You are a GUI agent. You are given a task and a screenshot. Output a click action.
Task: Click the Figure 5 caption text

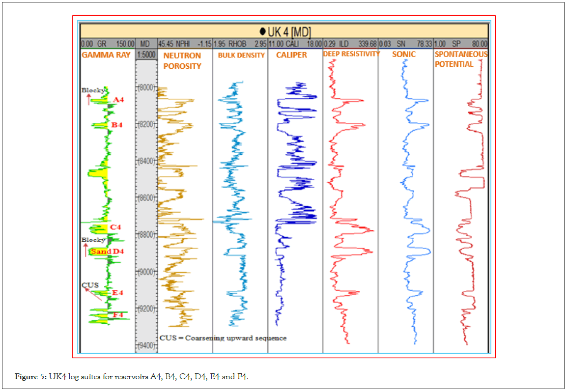click(132, 377)
